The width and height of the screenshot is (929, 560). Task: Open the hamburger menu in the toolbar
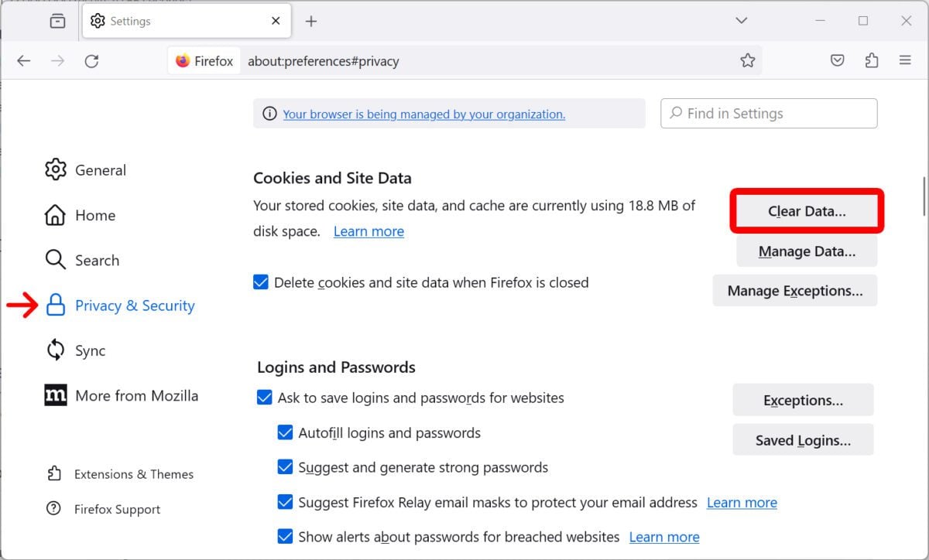905,60
